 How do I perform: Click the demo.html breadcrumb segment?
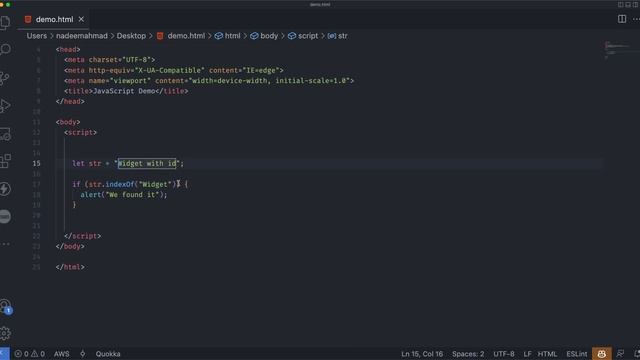[x=181, y=36]
